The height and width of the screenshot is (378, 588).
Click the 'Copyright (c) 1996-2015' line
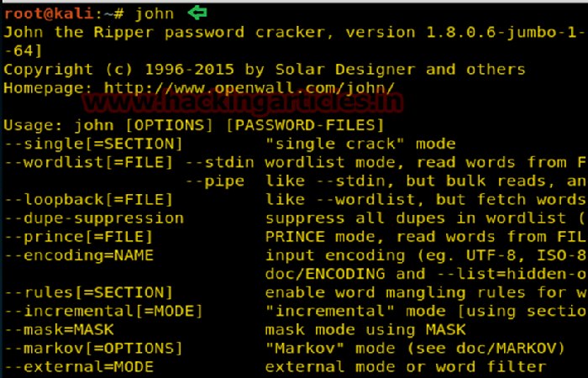pyautogui.click(x=265, y=70)
